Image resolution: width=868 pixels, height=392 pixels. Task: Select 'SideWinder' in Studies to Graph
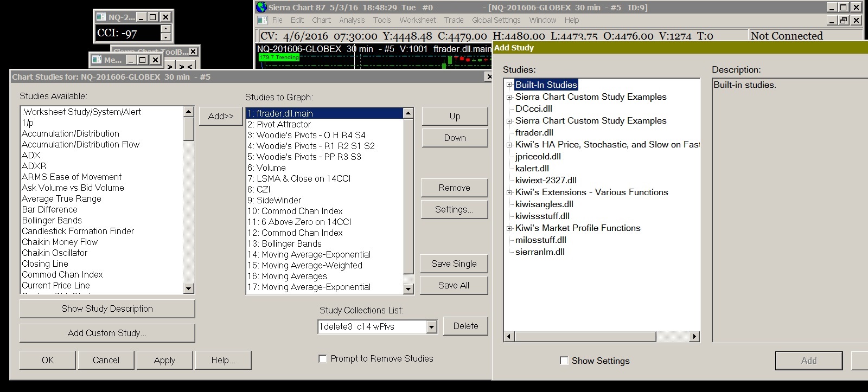click(324, 200)
